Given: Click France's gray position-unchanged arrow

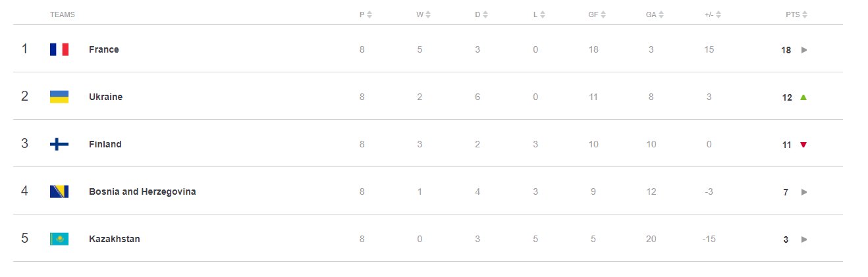Looking at the screenshot, I should [803, 50].
